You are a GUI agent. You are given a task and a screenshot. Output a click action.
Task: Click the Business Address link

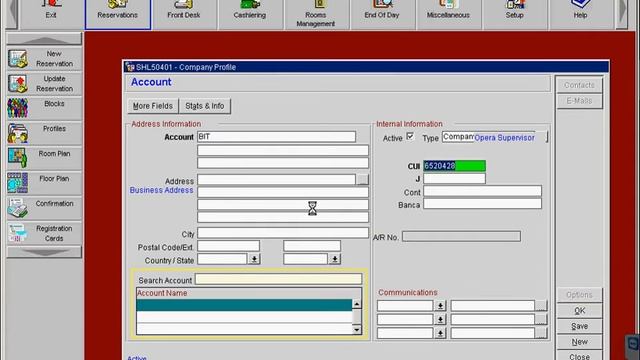point(161,190)
